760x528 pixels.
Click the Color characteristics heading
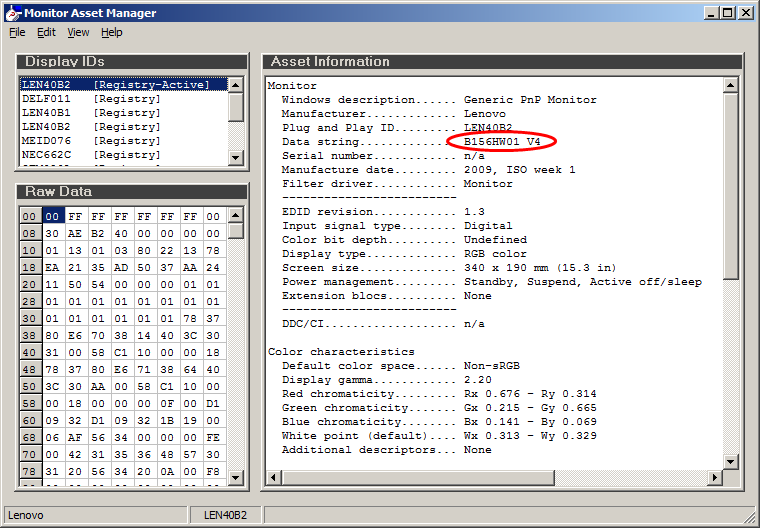pyautogui.click(x=341, y=352)
